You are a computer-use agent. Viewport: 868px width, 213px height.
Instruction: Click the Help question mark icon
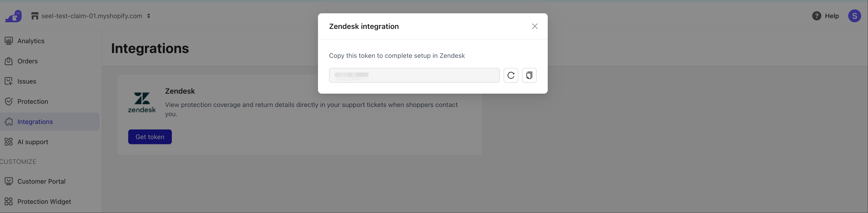click(817, 16)
